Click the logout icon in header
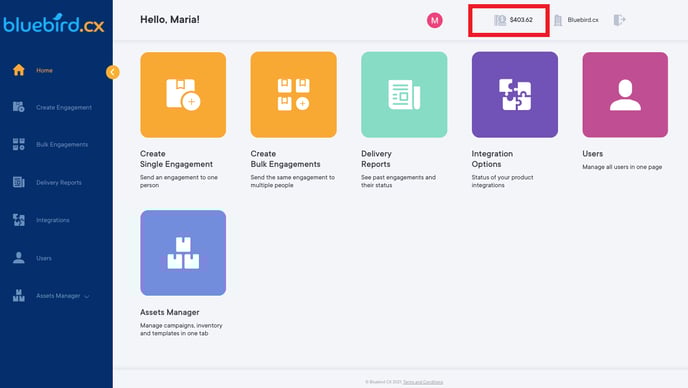Screen dimensions: 688x388 (x=619, y=20)
